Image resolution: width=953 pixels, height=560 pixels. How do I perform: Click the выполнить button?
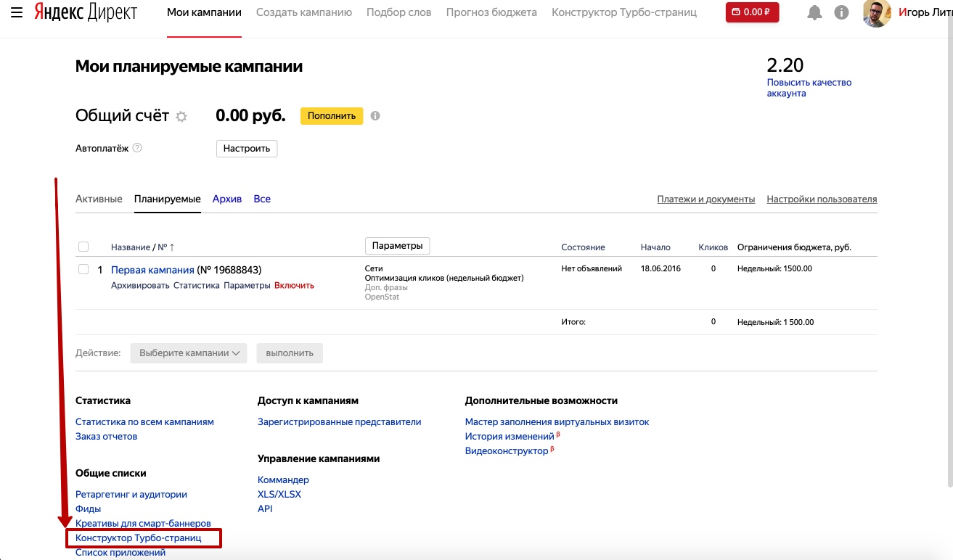click(290, 353)
